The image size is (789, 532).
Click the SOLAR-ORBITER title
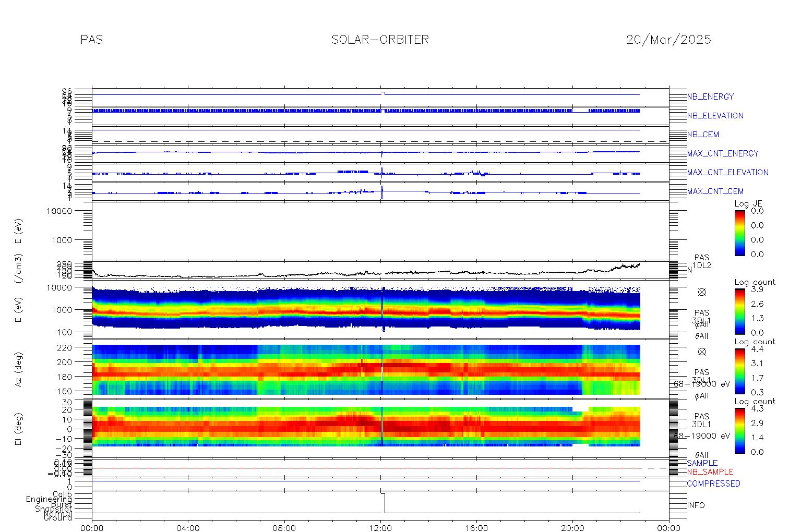tap(380, 40)
